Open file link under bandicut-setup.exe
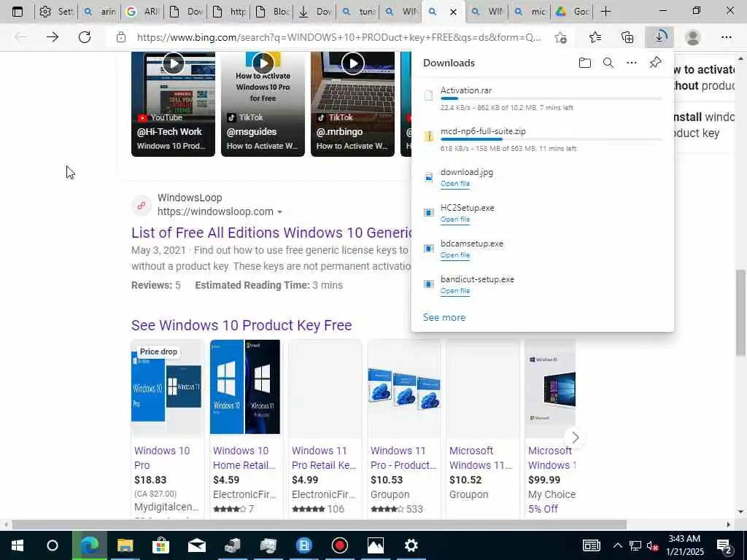This screenshot has height=560, width=747. coord(455,291)
